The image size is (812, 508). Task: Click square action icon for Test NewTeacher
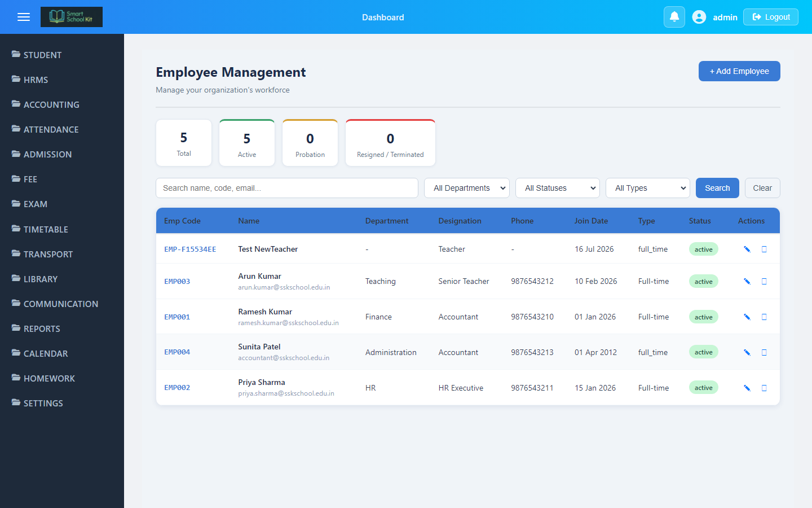765,249
